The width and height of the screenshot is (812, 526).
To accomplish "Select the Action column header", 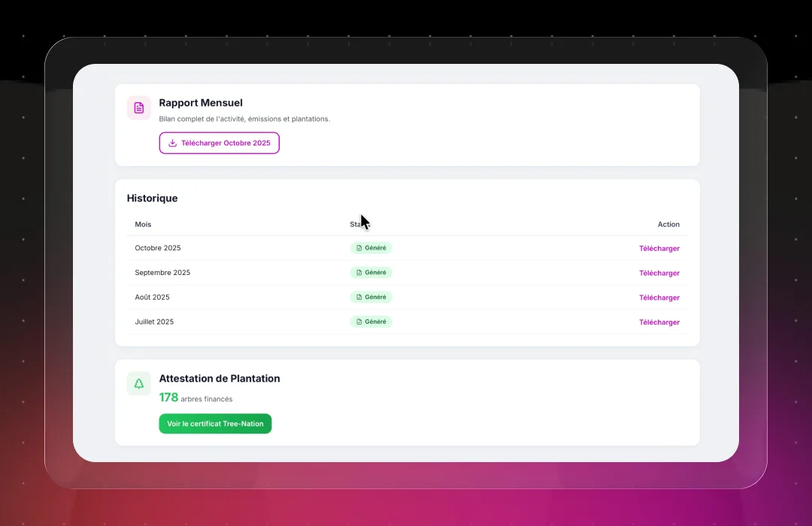I will [668, 224].
